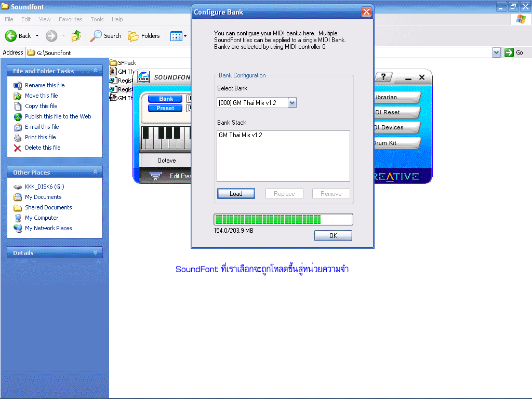Viewport: 532px width, 399px height.
Task: Select GM Thai Mix v1.2 in Bank Stack
Action: 241,135
